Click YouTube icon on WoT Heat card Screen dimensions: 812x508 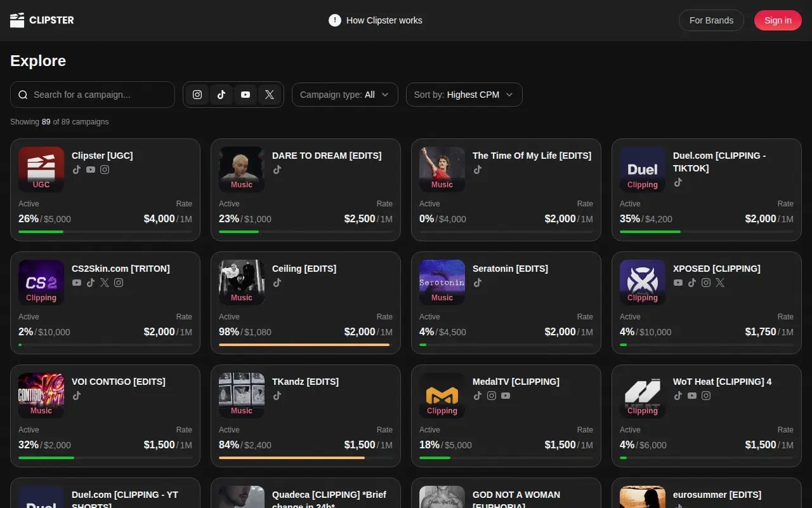692,396
